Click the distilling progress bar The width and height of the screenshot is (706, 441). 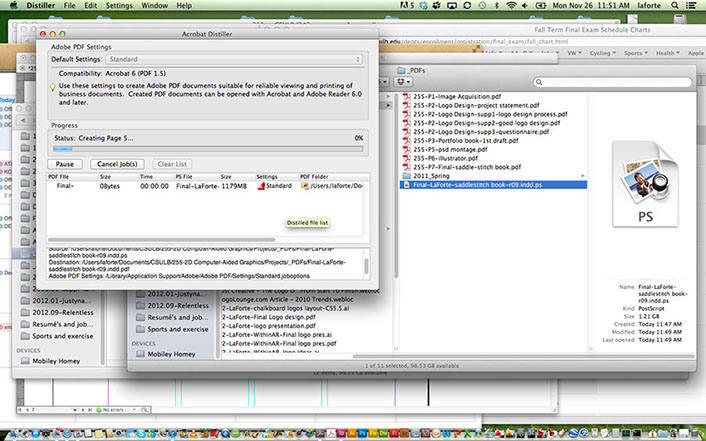click(x=208, y=148)
